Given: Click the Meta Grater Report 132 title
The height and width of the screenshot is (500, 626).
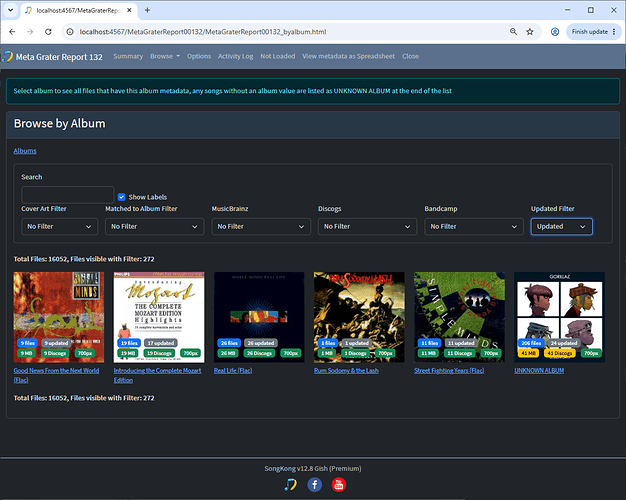Looking at the screenshot, I should (59, 57).
